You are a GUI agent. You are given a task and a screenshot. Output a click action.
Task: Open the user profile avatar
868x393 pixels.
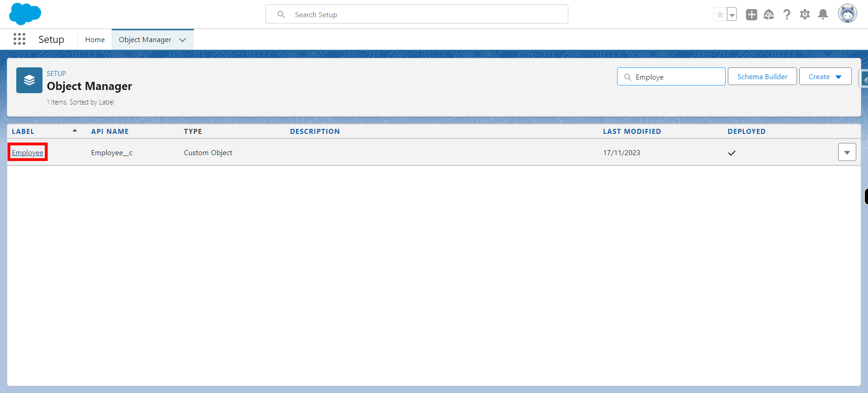(x=848, y=14)
